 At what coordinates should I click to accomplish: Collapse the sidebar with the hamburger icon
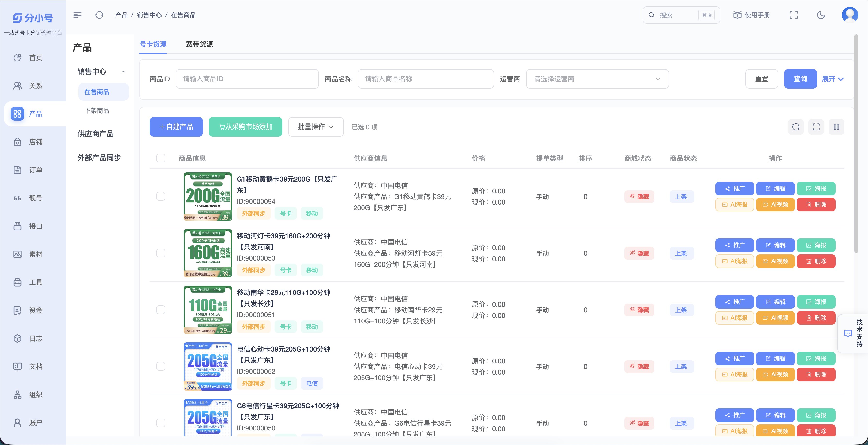(x=77, y=15)
